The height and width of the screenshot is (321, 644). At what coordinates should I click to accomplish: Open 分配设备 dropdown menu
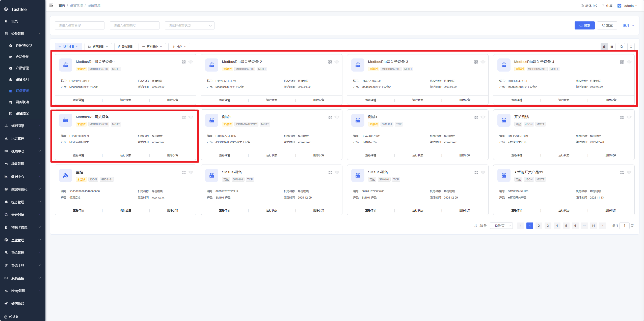point(98,47)
